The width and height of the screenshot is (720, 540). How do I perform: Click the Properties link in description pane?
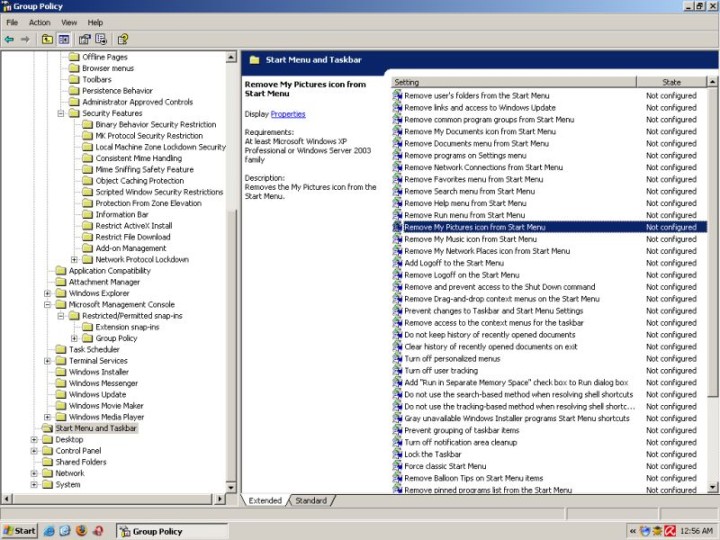(x=288, y=114)
